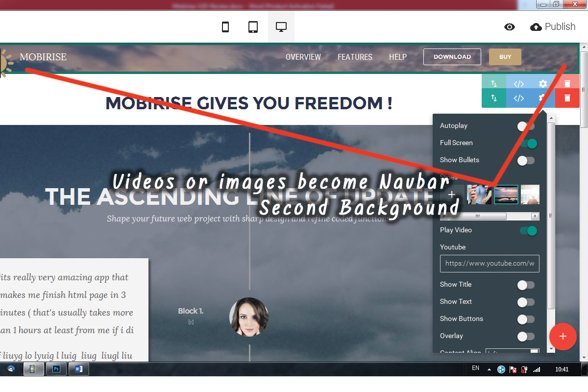Open Photoshop from the taskbar

tap(56, 369)
